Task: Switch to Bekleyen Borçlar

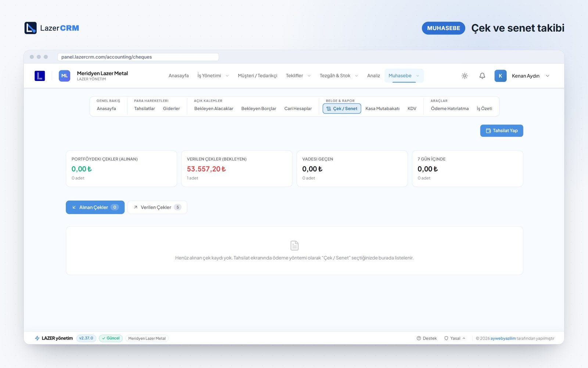Action: click(x=259, y=109)
